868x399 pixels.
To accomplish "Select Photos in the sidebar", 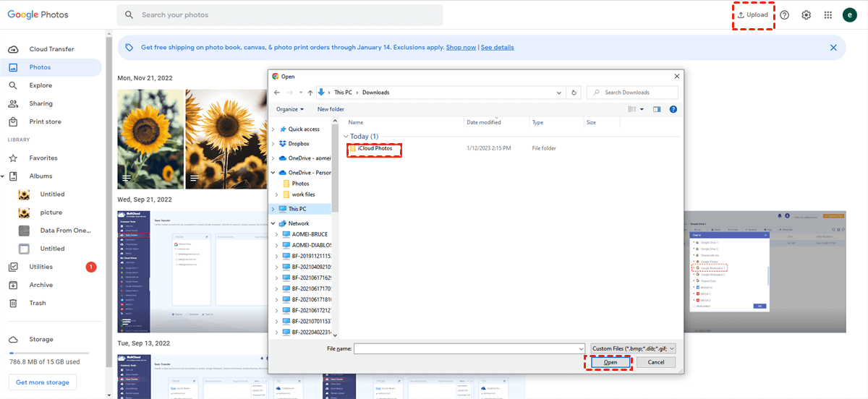I will (51, 67).
